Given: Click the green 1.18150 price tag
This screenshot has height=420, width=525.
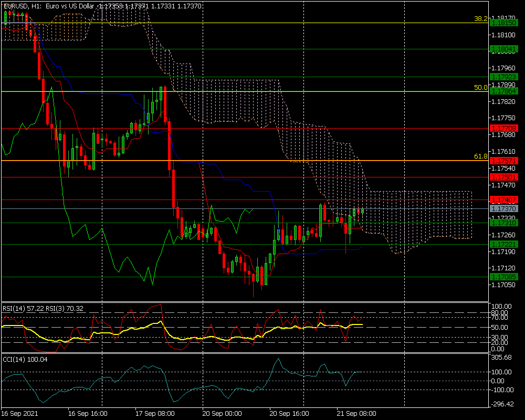Looking at the screenshot, I should coord(503,23).
